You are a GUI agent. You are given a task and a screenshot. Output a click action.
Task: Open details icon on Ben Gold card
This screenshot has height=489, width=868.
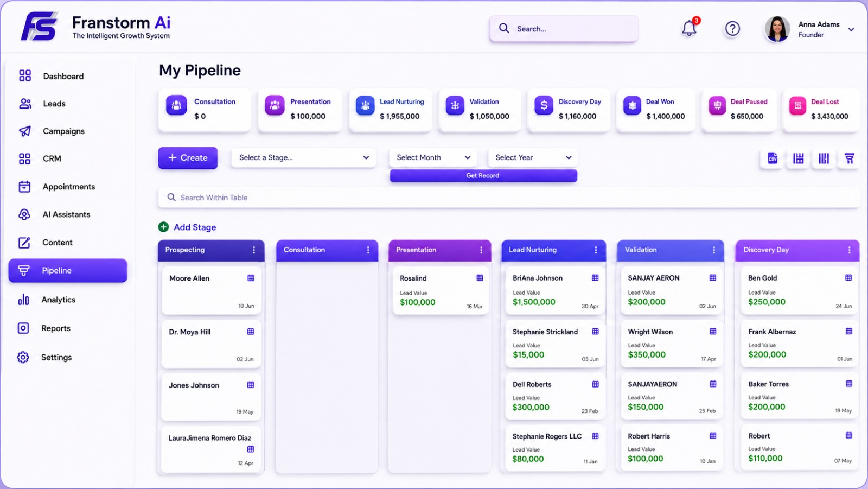click(848, 278)
